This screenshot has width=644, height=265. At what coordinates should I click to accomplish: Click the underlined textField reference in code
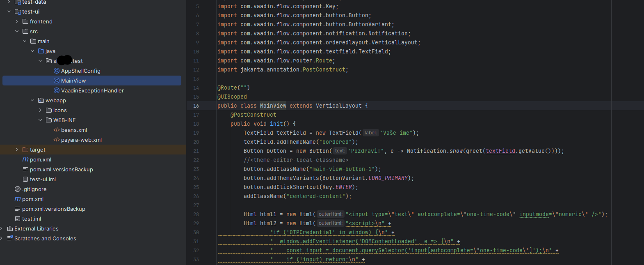pyautogui.click(x=500, y=151)
